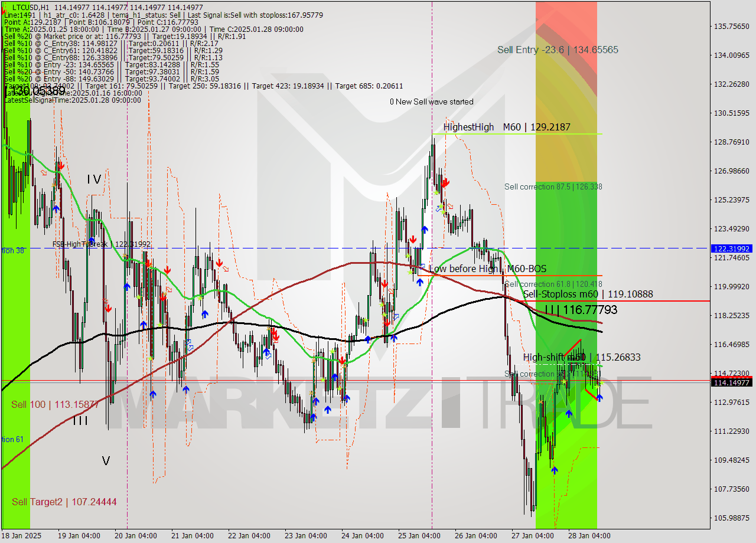Click the '26 Jan 04:00' time label
This screenshot has height=543, width=756.
point(475,536)
